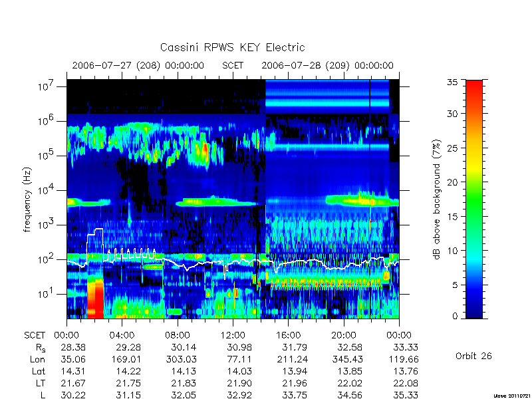The image size is (532, 399).
Task: Click the Lat value "13.94"
Action: click(x=295, y=371)
